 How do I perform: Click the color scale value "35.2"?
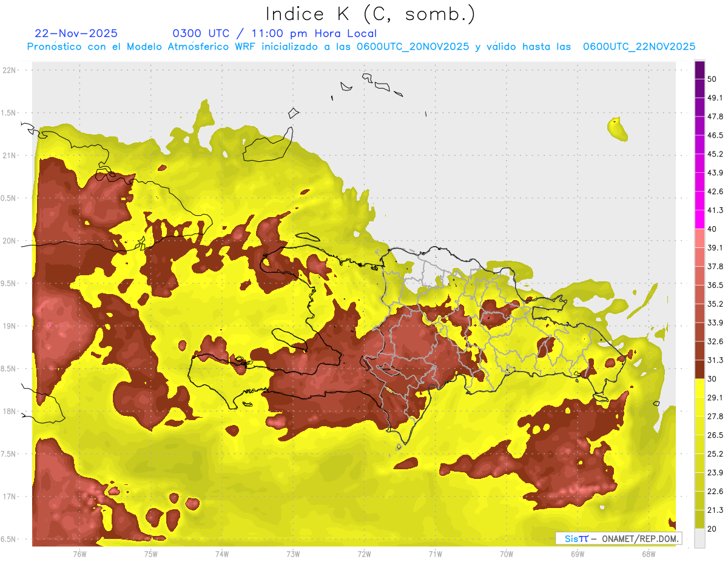[x=715, y=304]
